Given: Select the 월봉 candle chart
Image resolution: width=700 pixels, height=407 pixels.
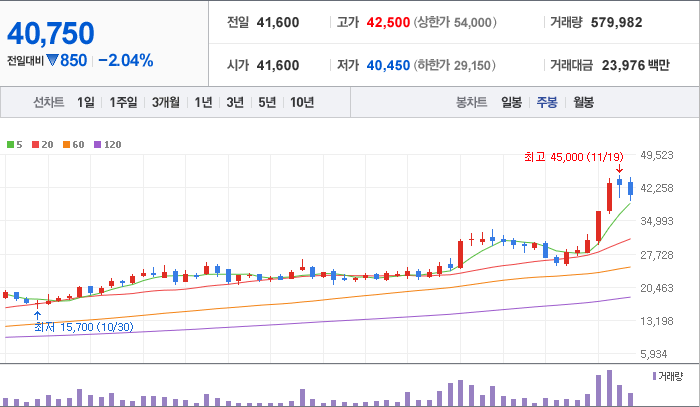Looking at the screenshot, I should tap(583, 102).
